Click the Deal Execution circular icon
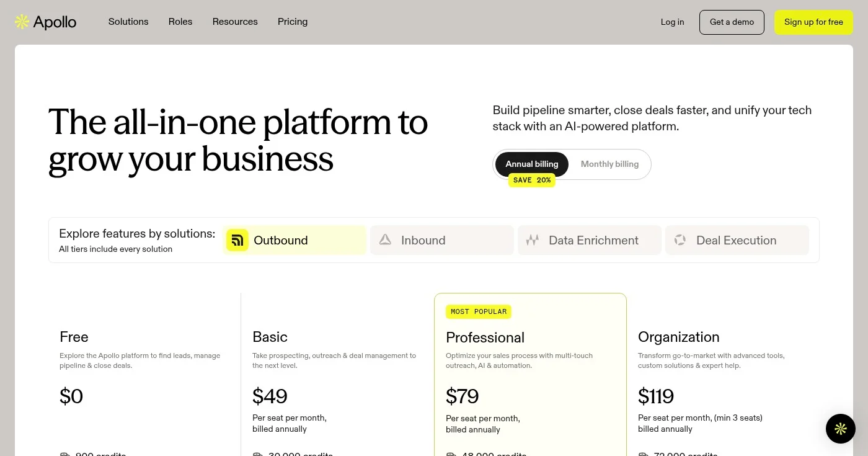The height and width of the screenshot is (456, 868). tap(680, 240)
